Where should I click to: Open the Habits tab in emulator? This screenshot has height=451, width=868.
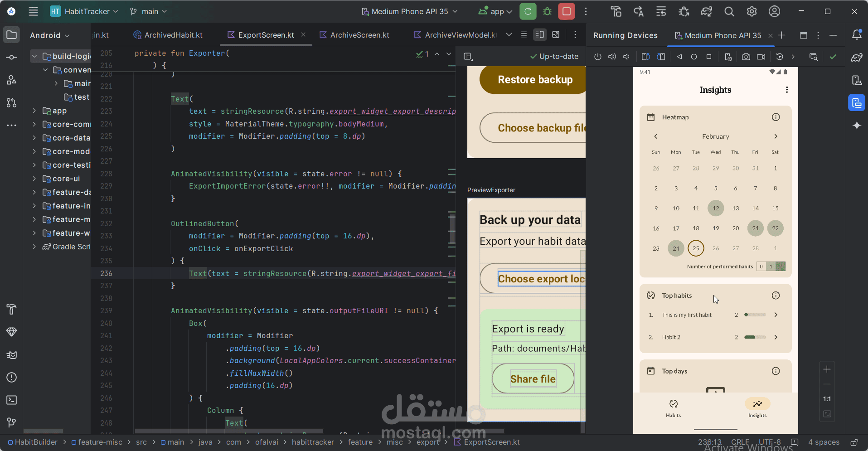[673, 408]
